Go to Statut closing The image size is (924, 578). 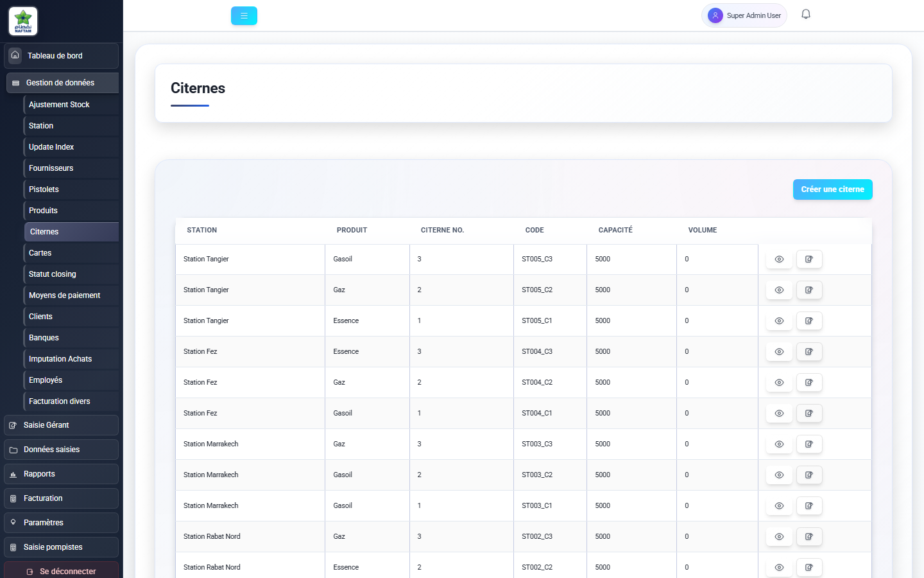pyautogui.click(x=71, y=274)
